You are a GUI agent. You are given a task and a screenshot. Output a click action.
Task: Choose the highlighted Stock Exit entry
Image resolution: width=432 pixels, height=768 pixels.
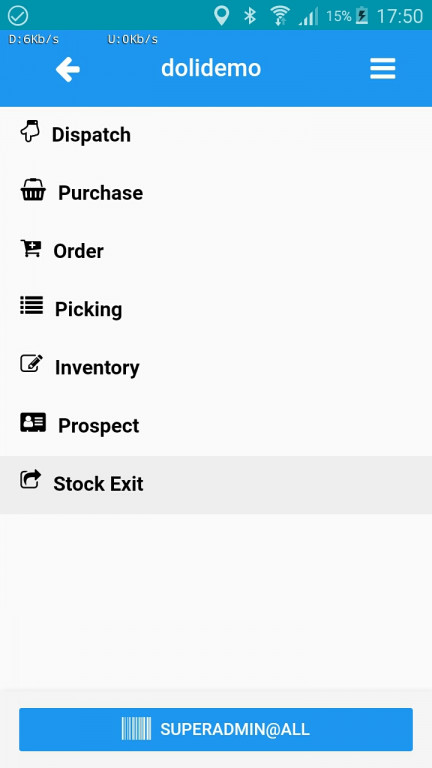click(216, 485)
